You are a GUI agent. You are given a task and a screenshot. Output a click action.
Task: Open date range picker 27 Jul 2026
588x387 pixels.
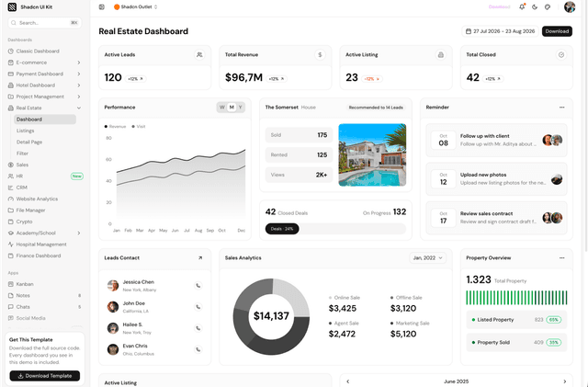[500, 31]
